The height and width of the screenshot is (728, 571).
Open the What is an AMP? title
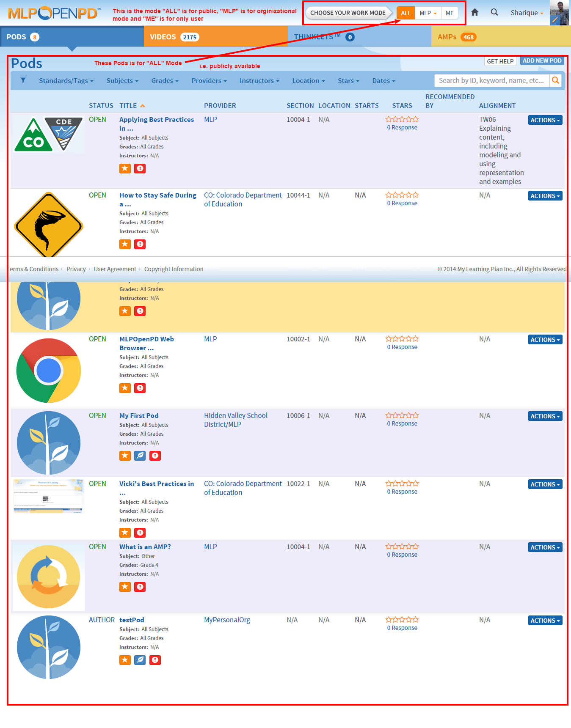tap(145, 547)
